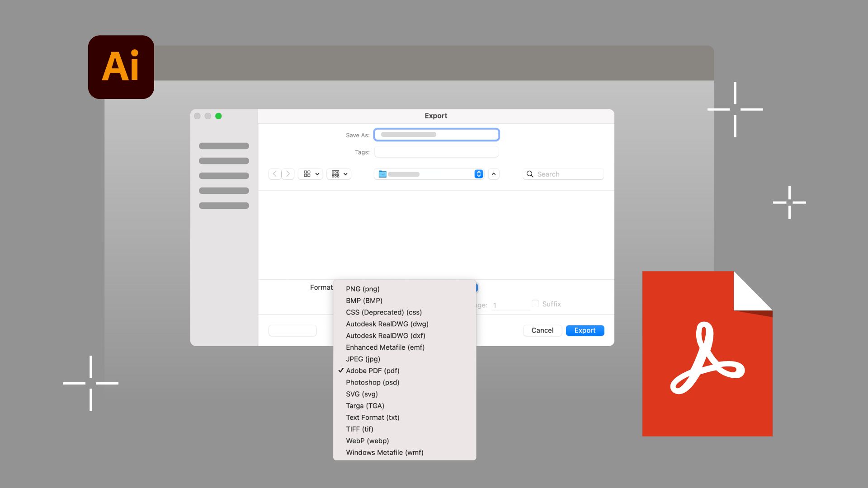Click the grid view icon in export dialog

pyautogui.click(x=307, y=174)
